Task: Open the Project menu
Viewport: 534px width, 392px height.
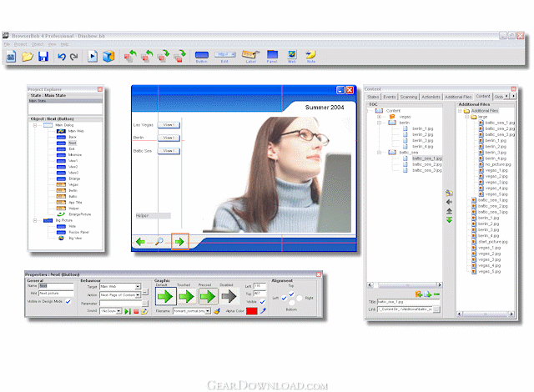Action: [20, 44]
